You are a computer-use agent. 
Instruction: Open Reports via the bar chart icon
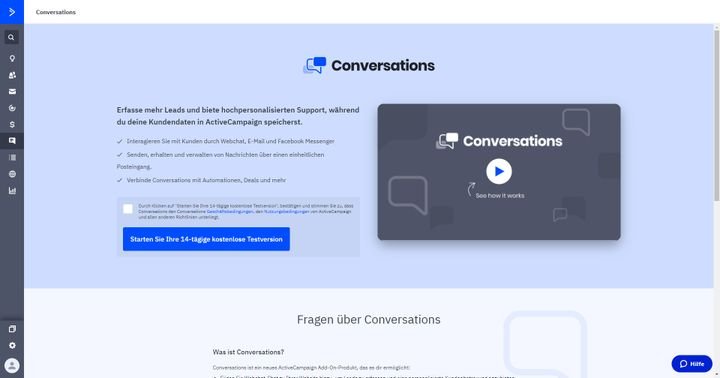(12, 191)
